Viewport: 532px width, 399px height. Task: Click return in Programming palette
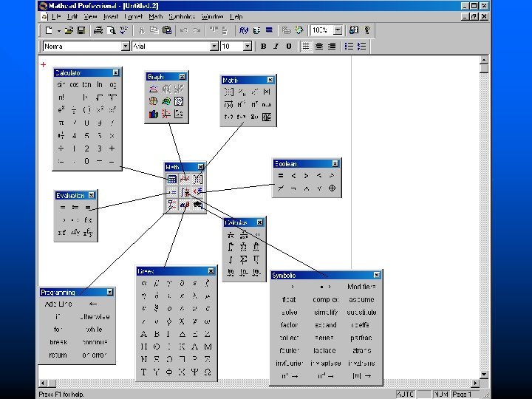(58, 355)
